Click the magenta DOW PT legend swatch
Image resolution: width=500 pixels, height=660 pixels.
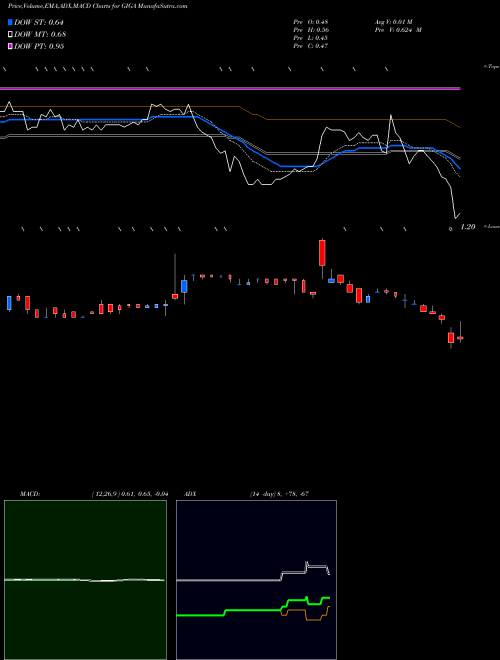(10, 46)
